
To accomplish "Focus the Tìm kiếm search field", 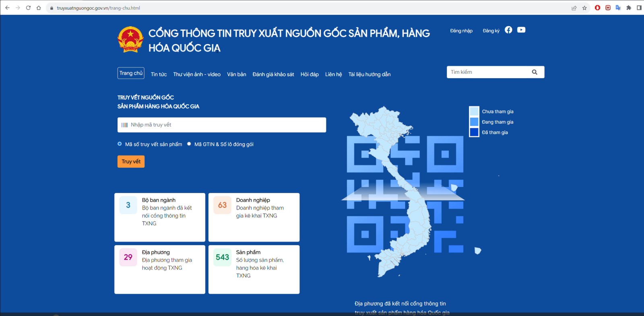I will click(x=495, y=72).
